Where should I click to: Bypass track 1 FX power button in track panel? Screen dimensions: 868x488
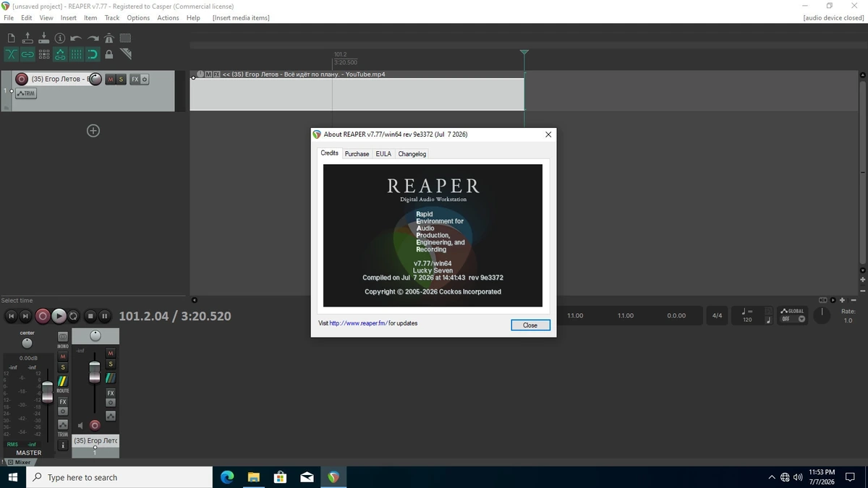pos(145,79)
